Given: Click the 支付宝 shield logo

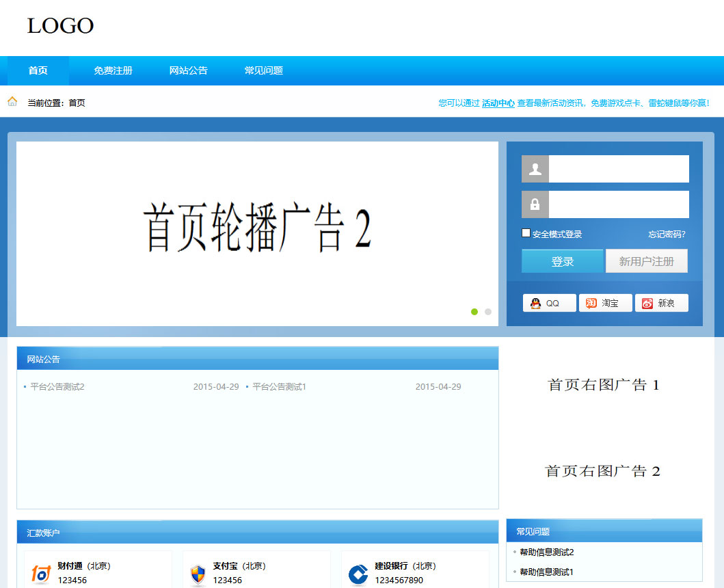Looking at the screenshot, I should (198, 574).
